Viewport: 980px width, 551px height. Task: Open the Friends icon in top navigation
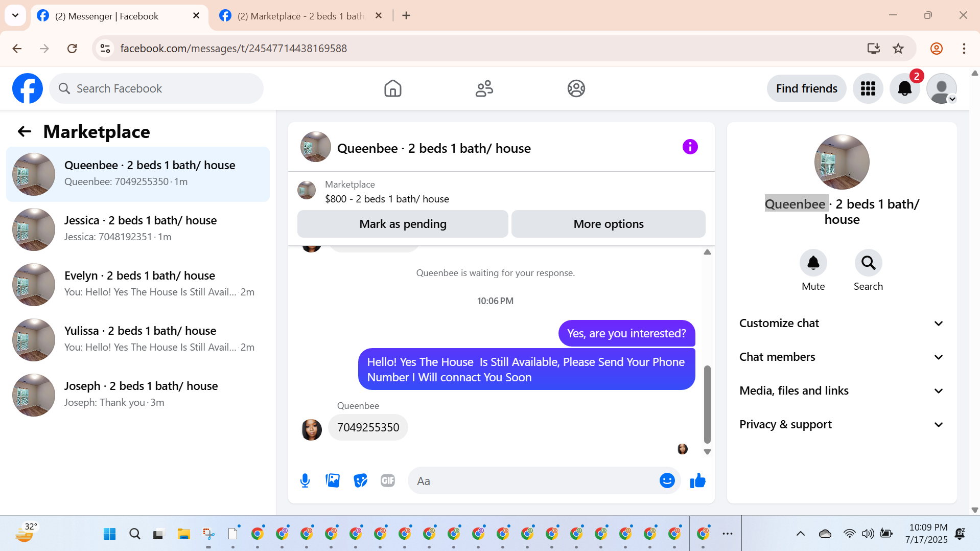tap(484, 88)
